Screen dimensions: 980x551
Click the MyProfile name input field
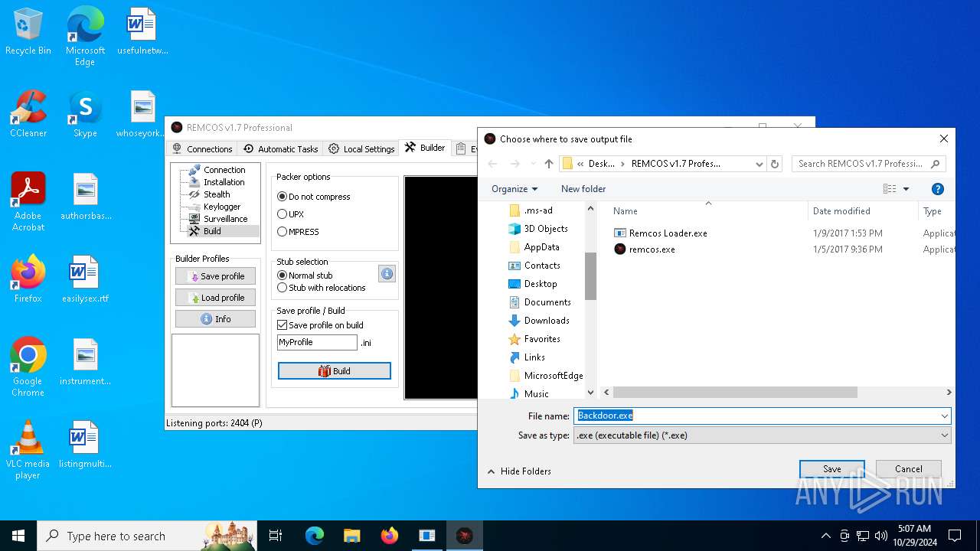pyautogui.click(x=317, y=342)
